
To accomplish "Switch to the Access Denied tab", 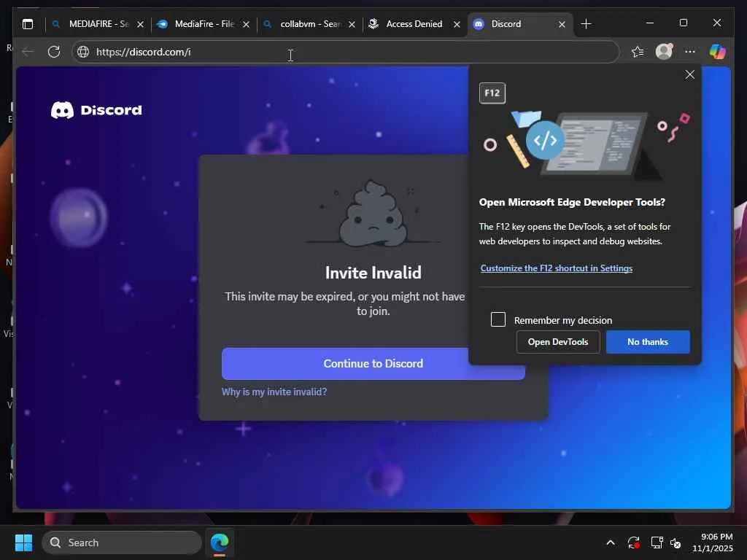I will tap(414, 24).
